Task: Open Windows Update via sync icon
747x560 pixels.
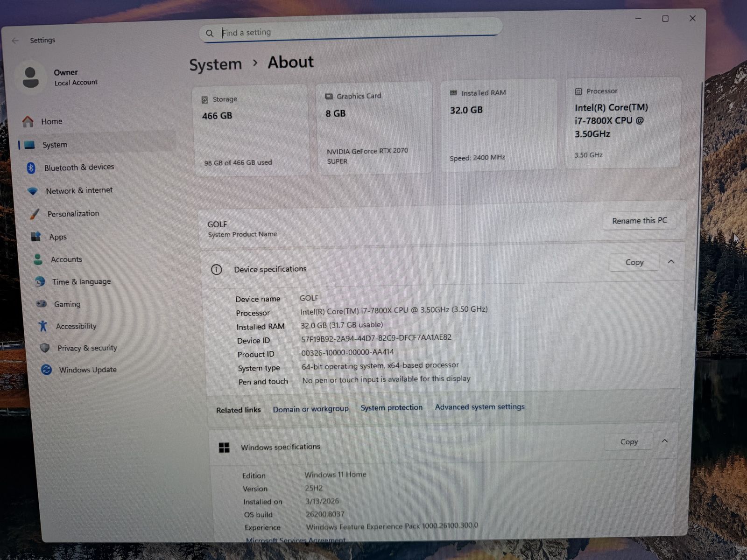Action: pos(46,370)
